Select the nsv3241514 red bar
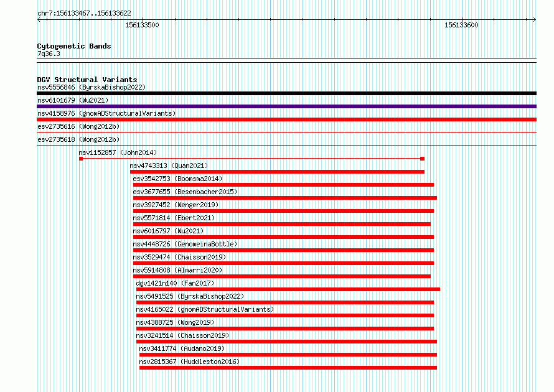 click(x=286, y=342)
